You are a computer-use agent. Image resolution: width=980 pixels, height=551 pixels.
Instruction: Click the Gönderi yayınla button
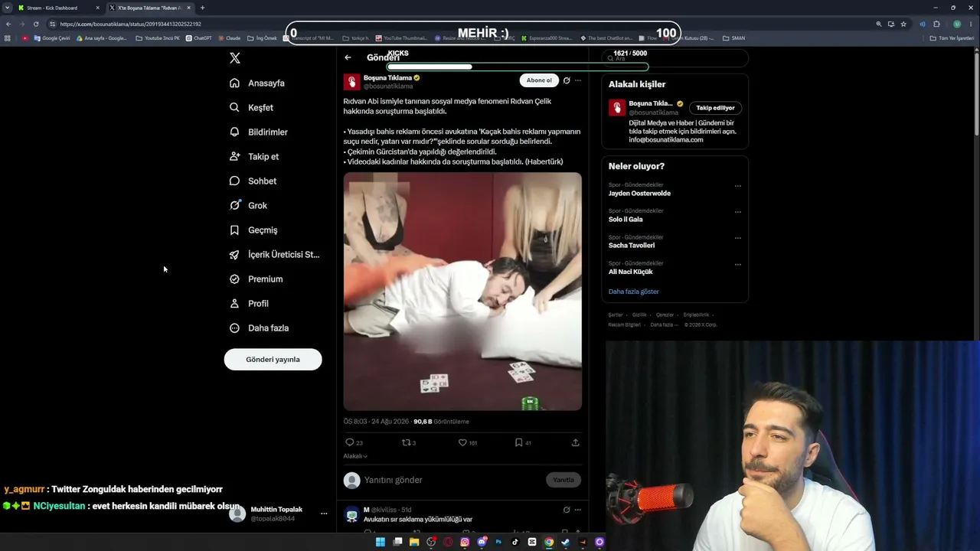pos(273,360)
